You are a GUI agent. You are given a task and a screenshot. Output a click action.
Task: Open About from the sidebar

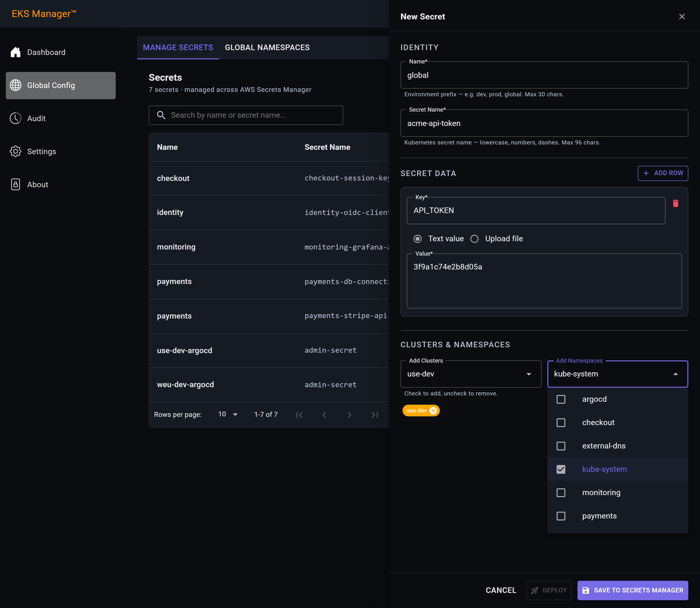click(x=61, y=185)
